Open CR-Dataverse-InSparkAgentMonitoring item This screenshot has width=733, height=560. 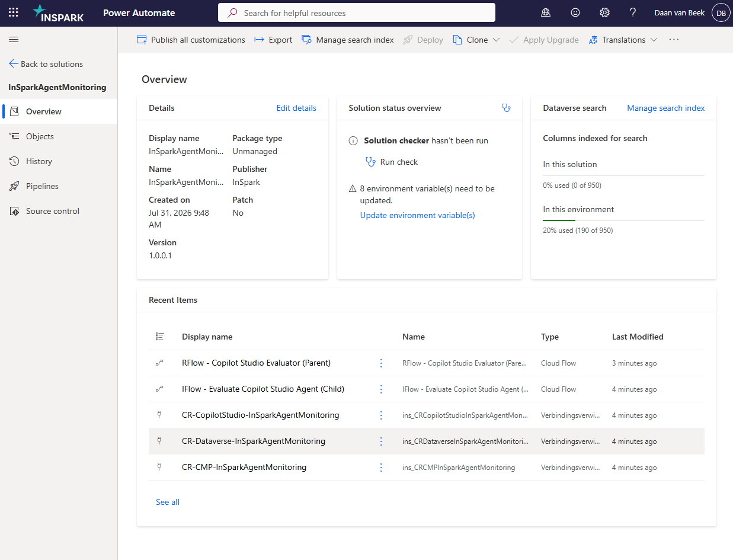coord(254,441)
